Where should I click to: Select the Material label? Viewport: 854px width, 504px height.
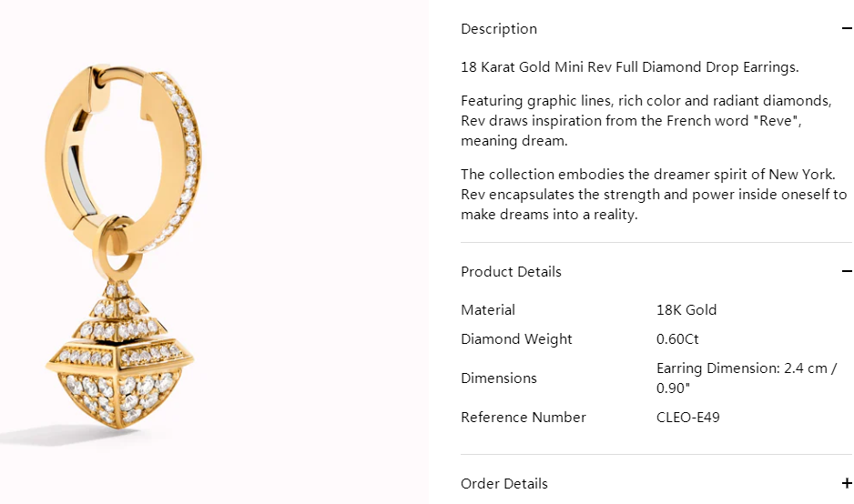pos(488,310)
